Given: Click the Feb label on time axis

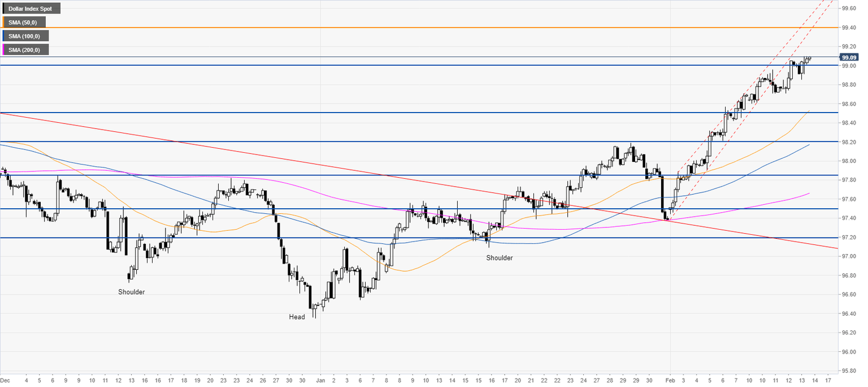Looking at the screenshot, I should click(670, 381).
